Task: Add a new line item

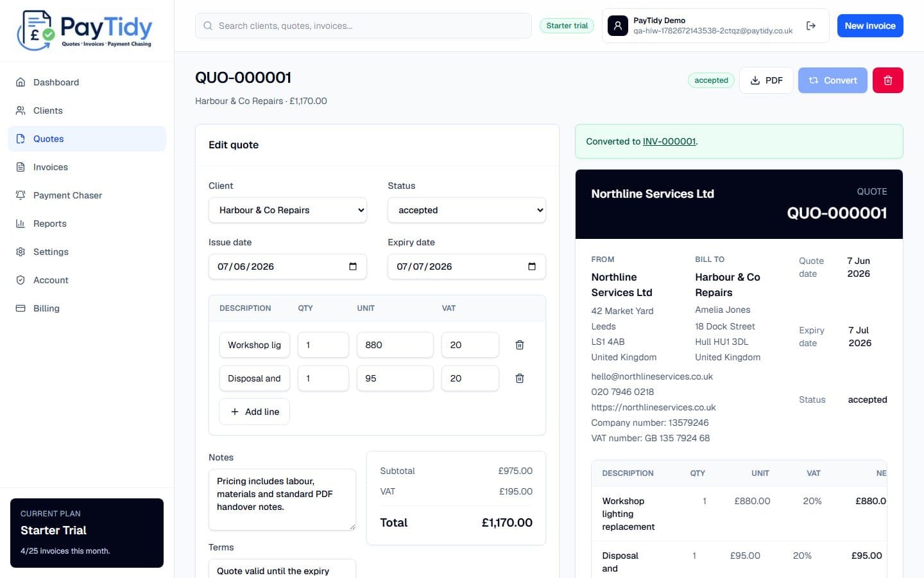Action: (x=254, y=412)
